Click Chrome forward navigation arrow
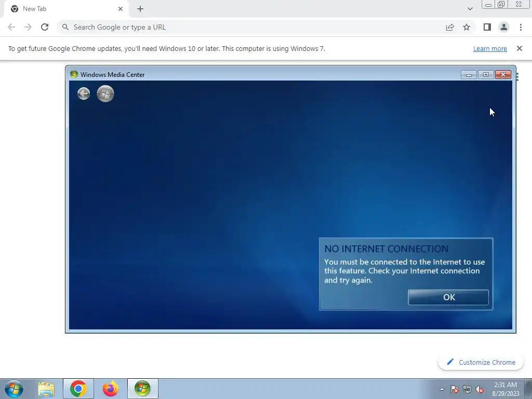 click(x=28, y=27)
